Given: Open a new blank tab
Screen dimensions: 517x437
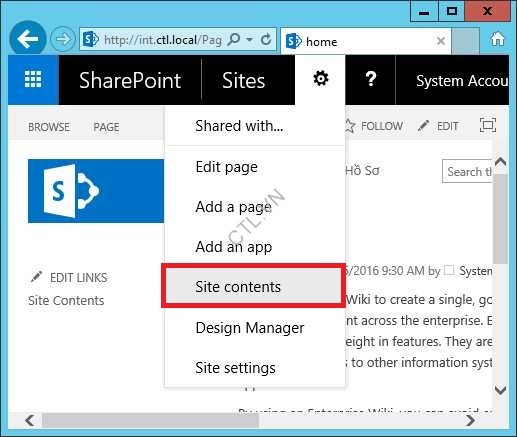Looking at the screenshot, I should pyautogui.click(x=465, y=41).
